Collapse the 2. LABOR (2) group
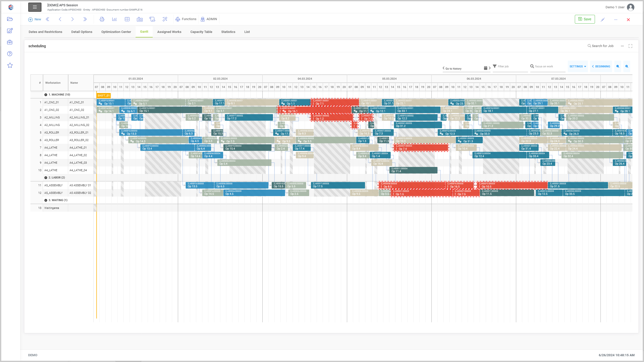 click(x=46, y=178)
